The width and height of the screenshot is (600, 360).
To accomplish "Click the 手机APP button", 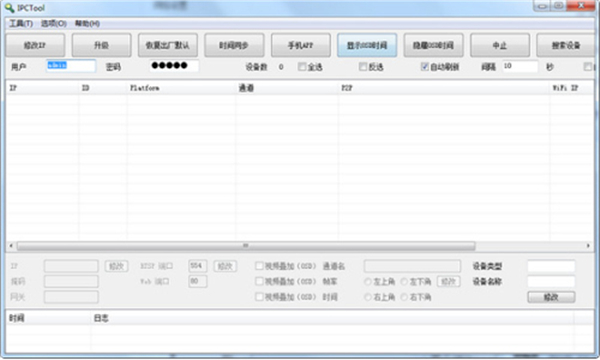I will click(x=300, y=45).
